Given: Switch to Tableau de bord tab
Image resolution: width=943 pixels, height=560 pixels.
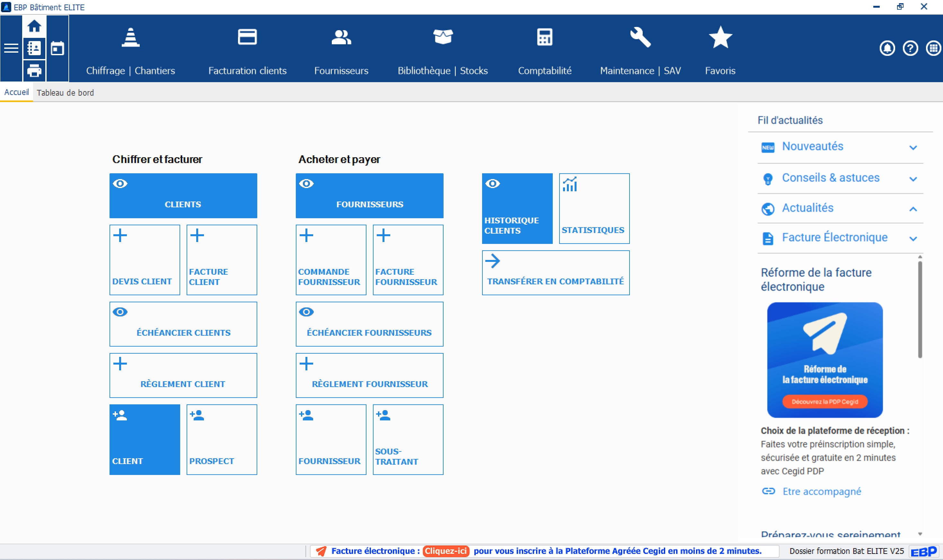Looking at the screenshot, I should [x=65, y=93].
